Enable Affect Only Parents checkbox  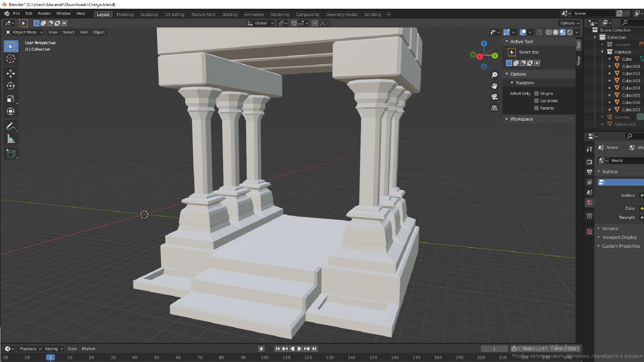(x=536, y=108)
